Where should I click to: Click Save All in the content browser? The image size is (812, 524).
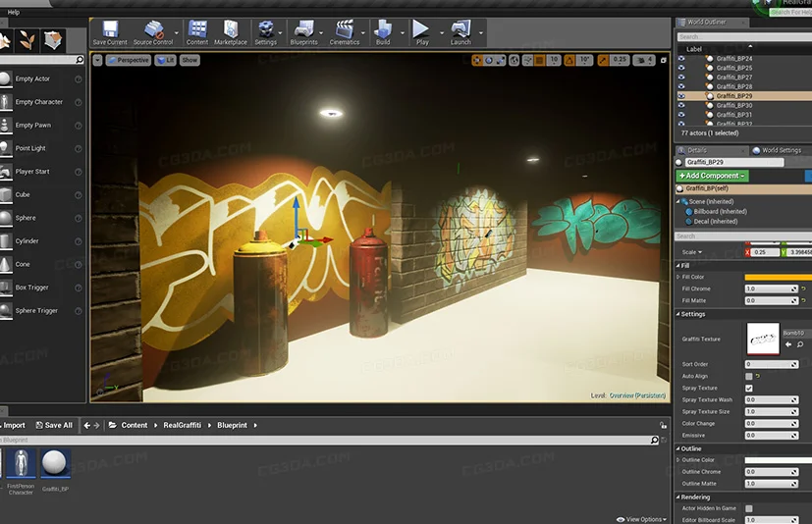click(54, 425)
